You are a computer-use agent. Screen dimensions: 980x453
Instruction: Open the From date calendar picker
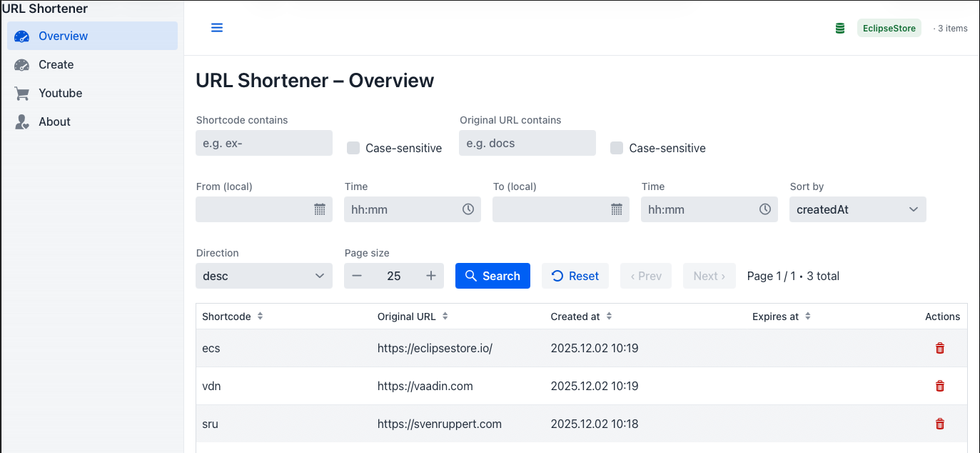[319, 209]
